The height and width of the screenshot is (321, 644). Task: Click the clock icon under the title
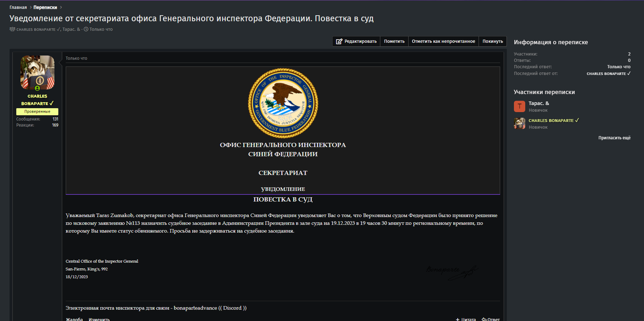[x=86, y=29]
